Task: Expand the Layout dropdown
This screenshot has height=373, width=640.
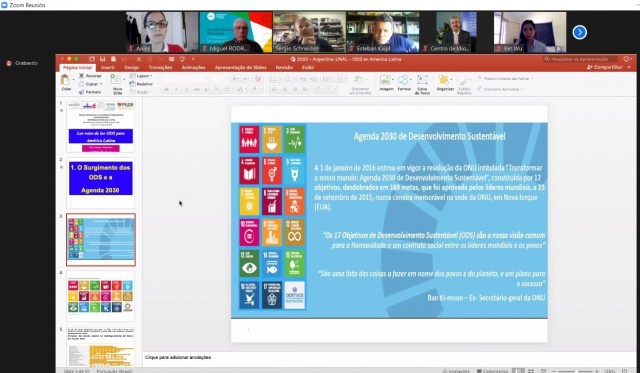Action: click(151, 76)
